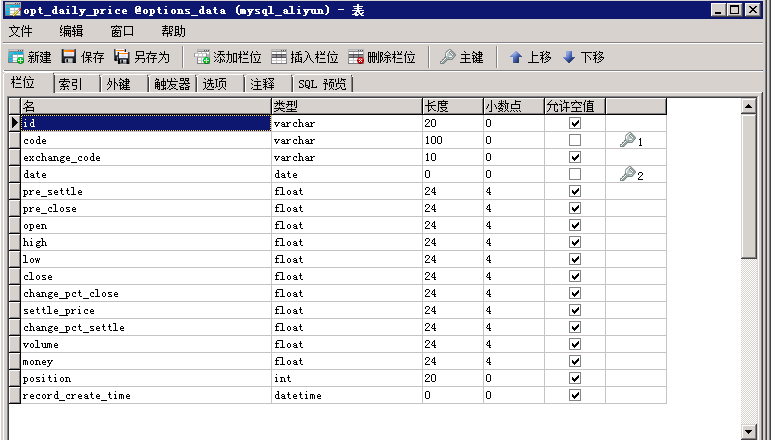
Task: Click the 主键 (Primary Key) key icon
Action: pyautogui.click(x=447, y=57)
